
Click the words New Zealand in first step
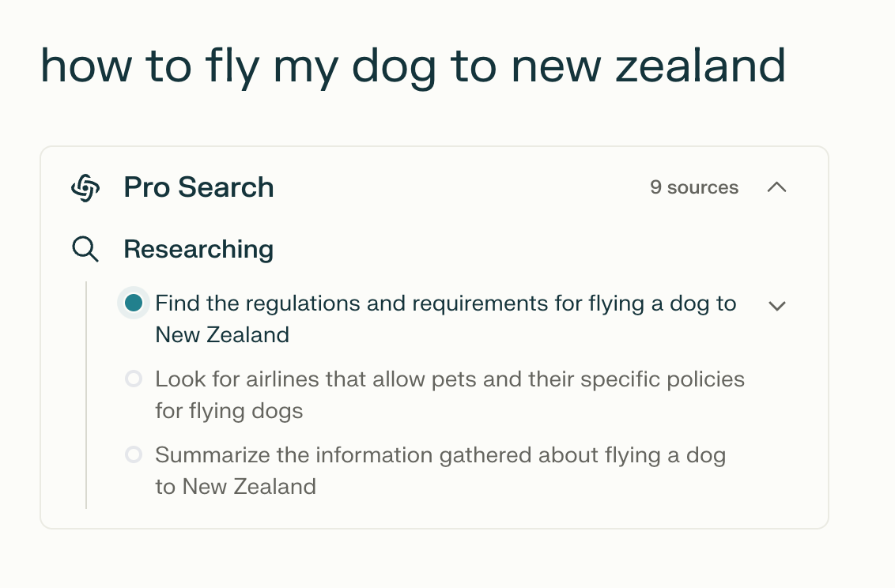222,335
